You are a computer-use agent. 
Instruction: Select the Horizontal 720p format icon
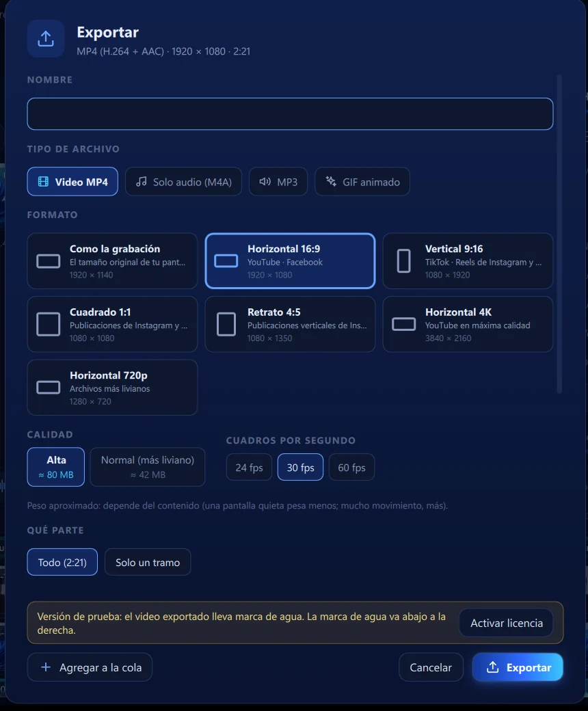point(49,388)
